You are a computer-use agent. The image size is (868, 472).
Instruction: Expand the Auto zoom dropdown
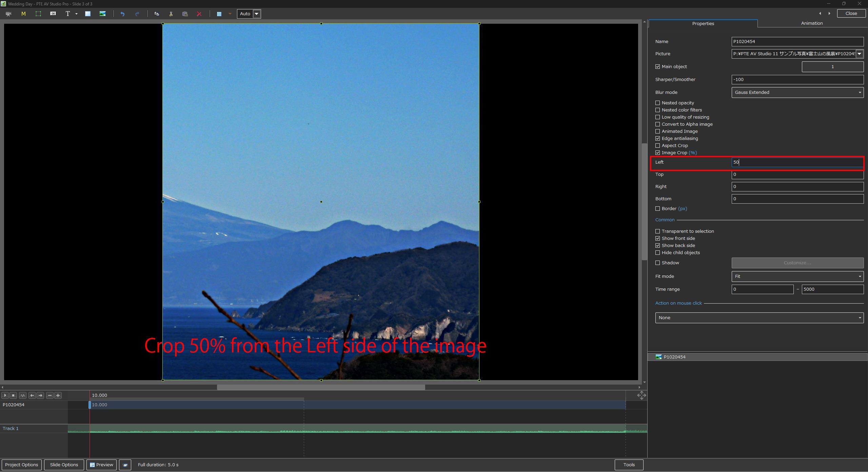(x=257, y=14)
